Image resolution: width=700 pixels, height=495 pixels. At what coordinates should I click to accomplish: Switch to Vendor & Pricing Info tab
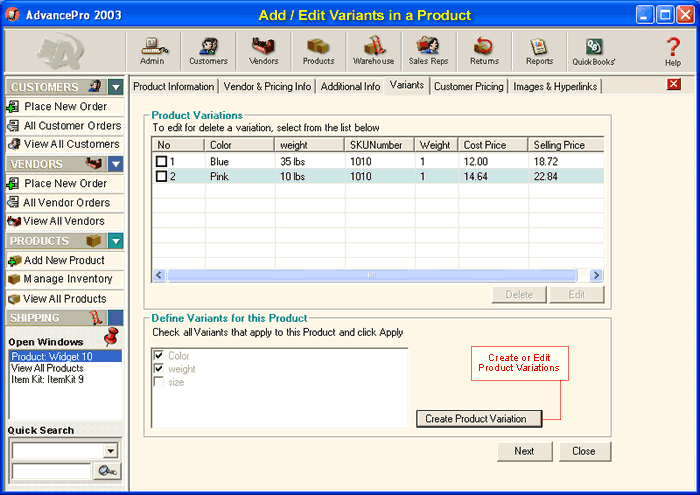267,87
